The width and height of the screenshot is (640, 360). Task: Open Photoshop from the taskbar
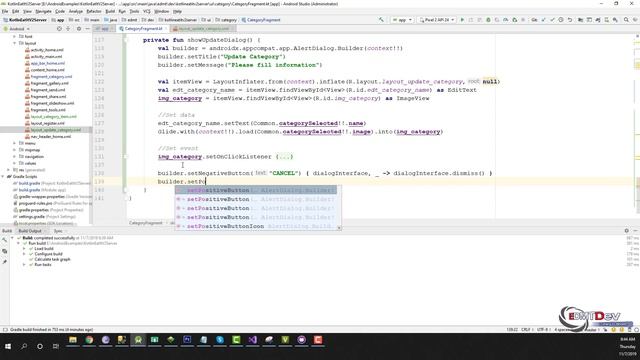coord(187,340)
